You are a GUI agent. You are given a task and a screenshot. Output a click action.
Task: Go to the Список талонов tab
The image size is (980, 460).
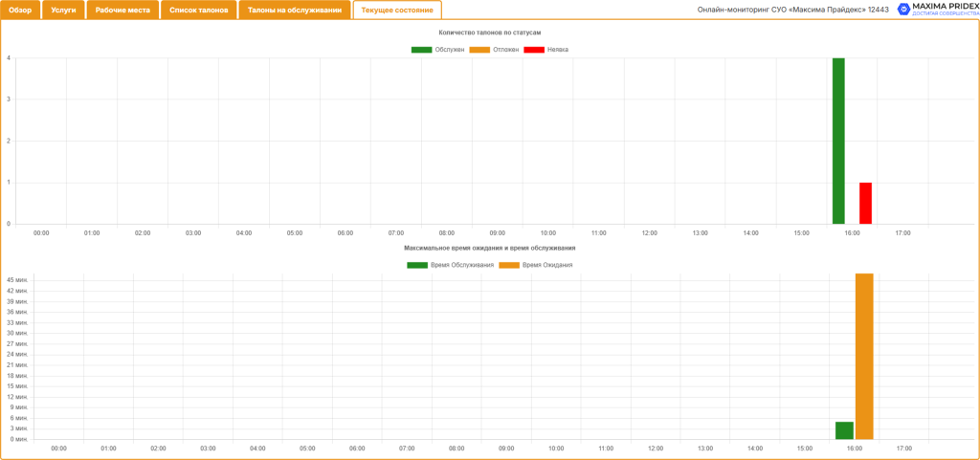[199, 10]
